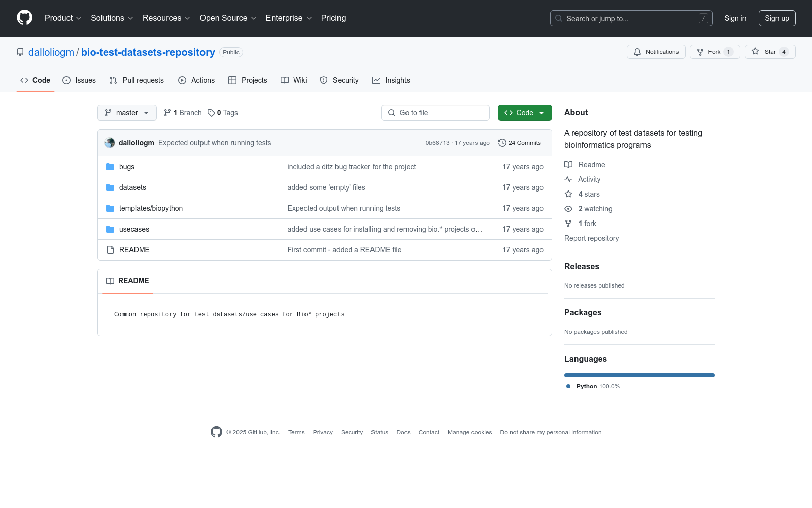Open the footer Docs link

tap(403, 432)
